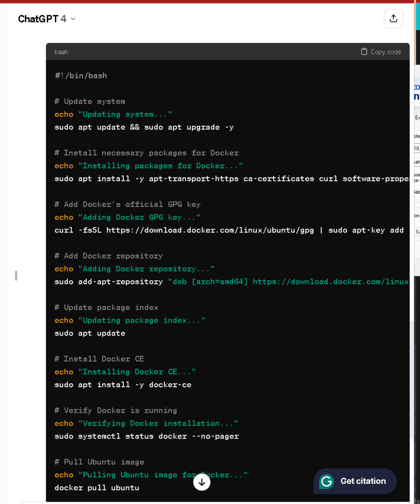Click the 'bash' language label

tap(61, 52)
